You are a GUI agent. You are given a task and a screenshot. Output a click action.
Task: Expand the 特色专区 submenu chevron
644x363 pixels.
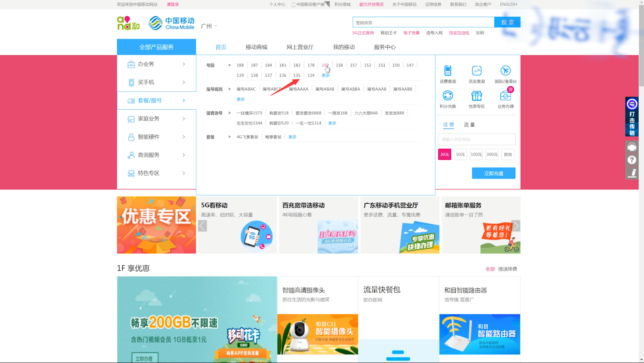184,173
